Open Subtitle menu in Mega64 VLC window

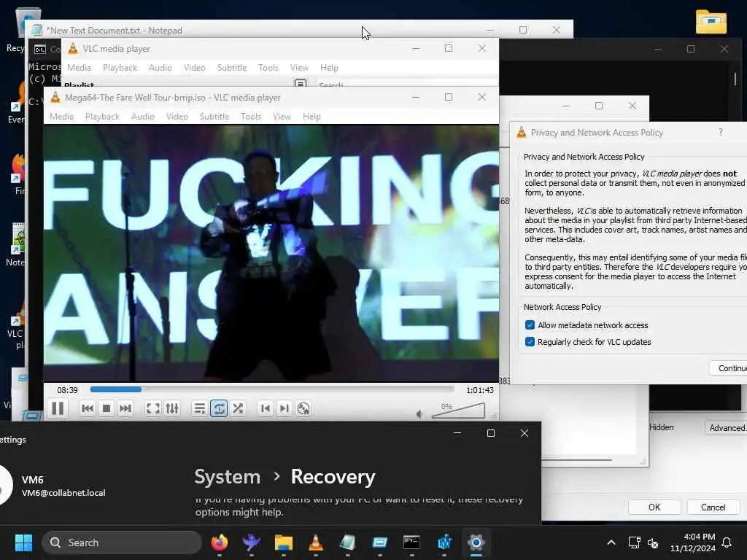click(214, 117)
